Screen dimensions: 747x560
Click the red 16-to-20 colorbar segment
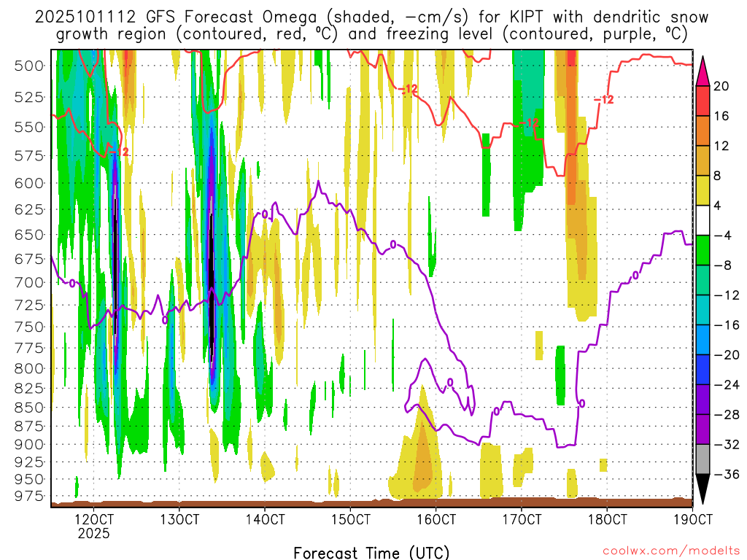point(703,101)
